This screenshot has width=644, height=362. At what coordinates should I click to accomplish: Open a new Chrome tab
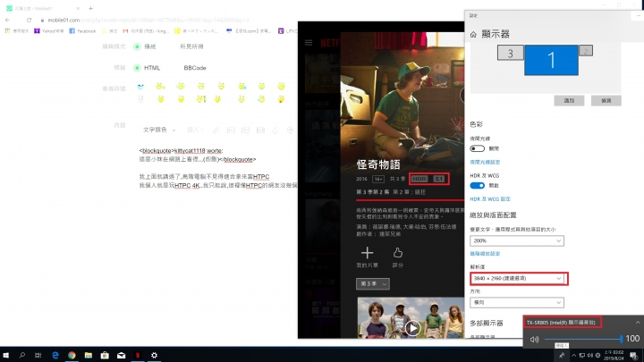[x=90, y=8]
